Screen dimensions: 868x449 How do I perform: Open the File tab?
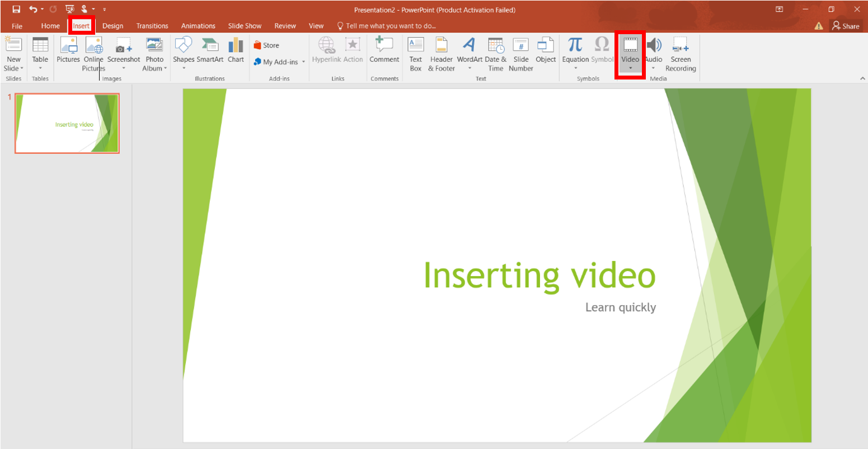[x=17, y=26]
